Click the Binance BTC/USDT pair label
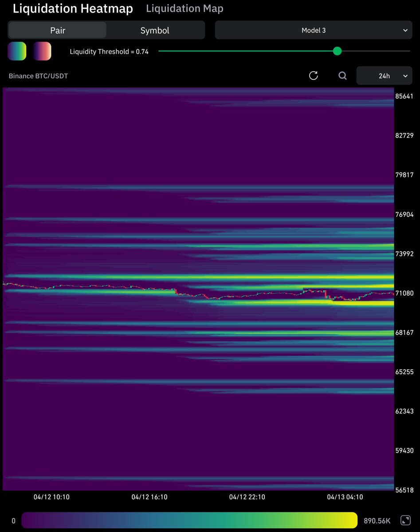Viewport: 420px width, 532px height. [x=38, y=76]
